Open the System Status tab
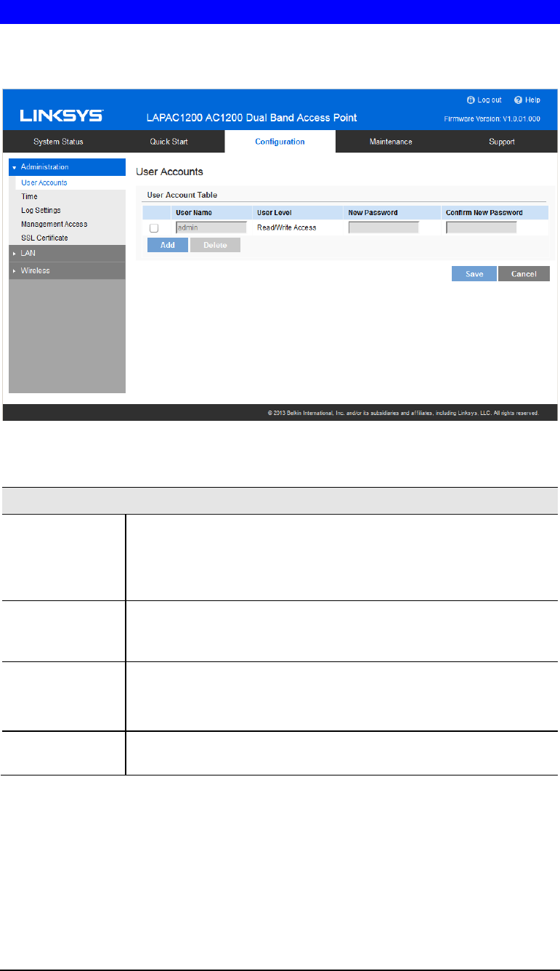This screenshot has width=560, height=971. pyautogui.click(x=58, y=142)
